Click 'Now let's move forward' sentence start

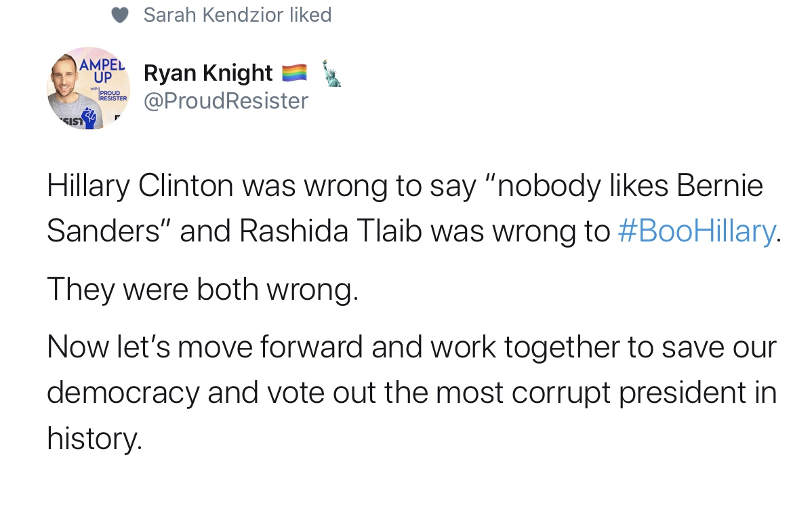pyautogui.click(x=205, y=347)
